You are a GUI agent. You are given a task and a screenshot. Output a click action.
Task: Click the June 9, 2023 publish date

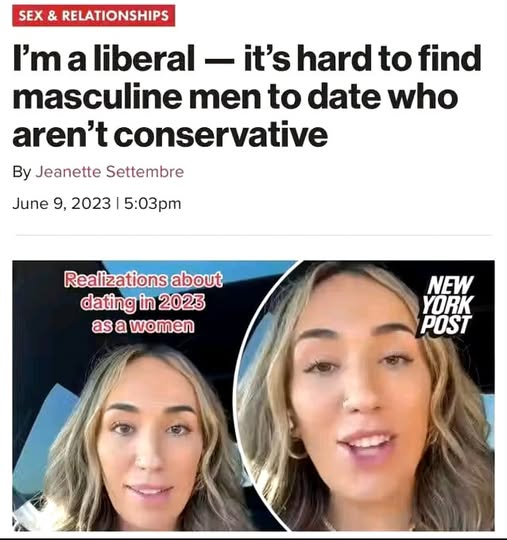click(62, 203)
